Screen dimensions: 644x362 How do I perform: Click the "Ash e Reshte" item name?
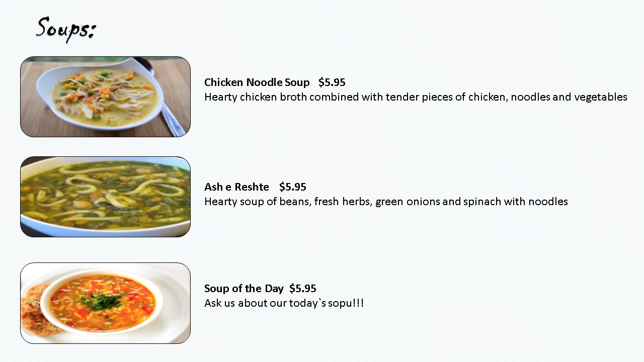pyautogui.click(x=236, y=187)
